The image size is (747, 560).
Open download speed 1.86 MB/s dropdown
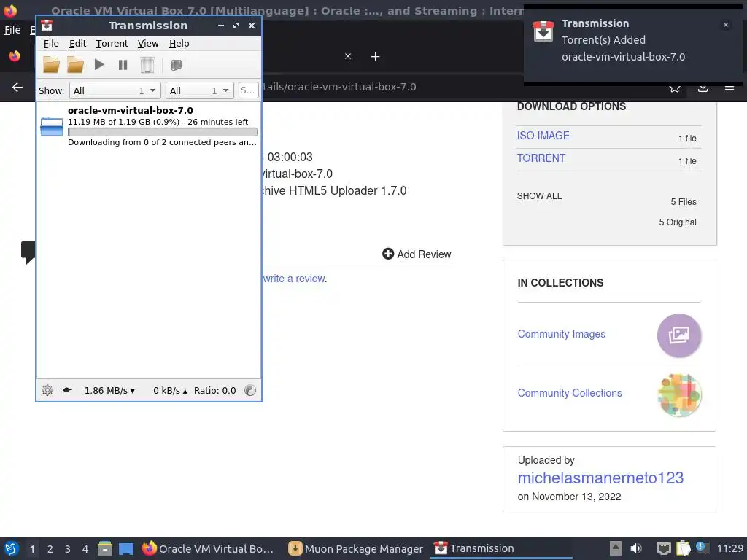[x=109, y=391]
